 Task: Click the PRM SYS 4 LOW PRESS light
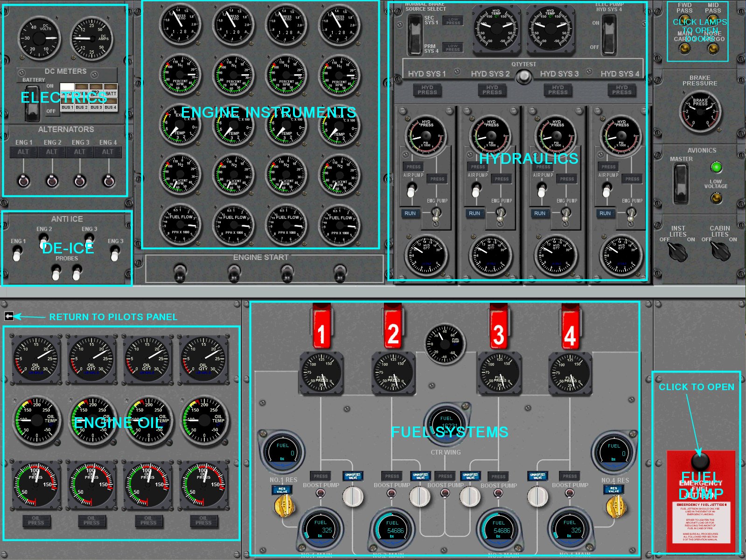(453, 47)
